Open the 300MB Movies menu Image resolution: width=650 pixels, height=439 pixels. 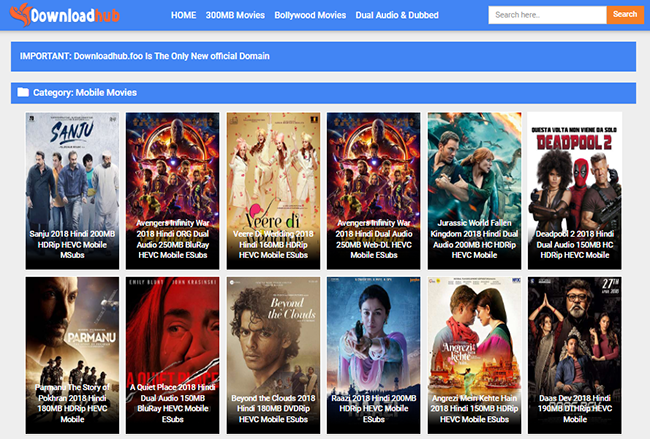[235, 16]
